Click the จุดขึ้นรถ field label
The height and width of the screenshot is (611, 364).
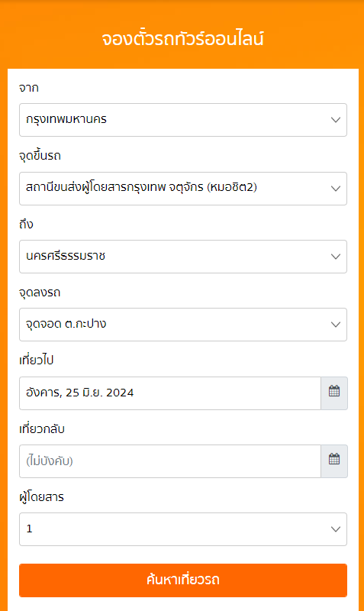click(40, 156)
